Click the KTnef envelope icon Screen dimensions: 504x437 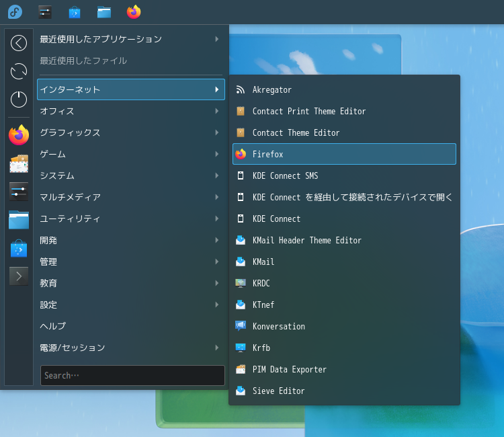point(241,305)
